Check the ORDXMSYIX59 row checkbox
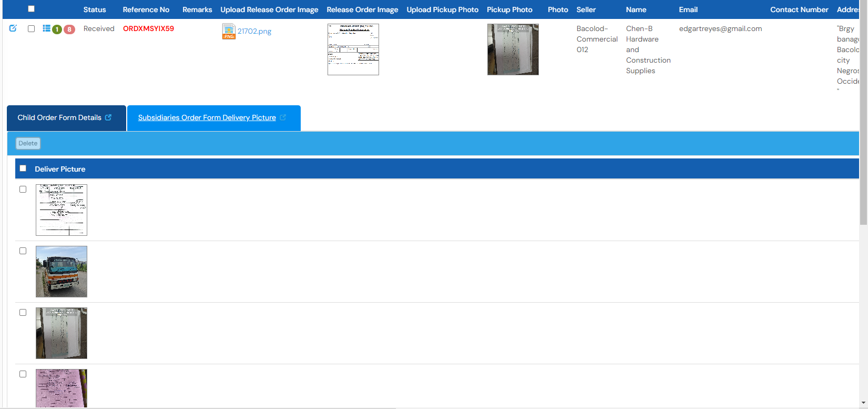This screenshot has width=868, height=409. [31, 29]
